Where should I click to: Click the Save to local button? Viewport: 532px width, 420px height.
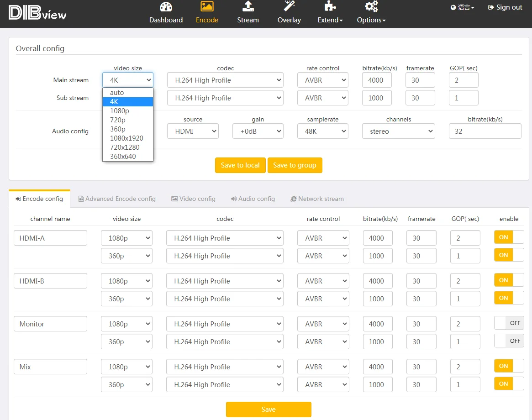[x=240, y=165]
